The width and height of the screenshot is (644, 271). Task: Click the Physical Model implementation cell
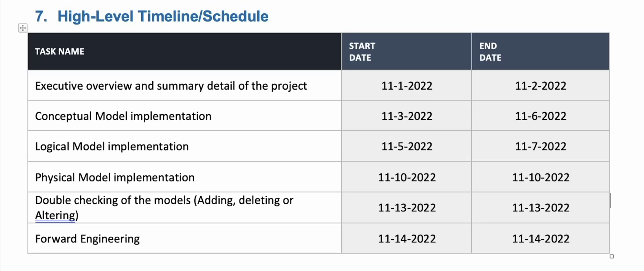point(185,177)
